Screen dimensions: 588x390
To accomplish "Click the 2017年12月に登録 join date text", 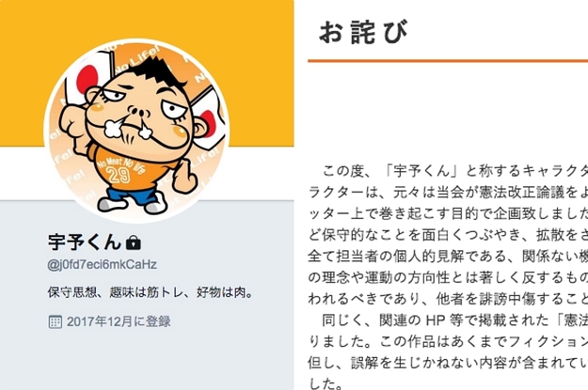I will pyautogui.click(x=119, y=321).
